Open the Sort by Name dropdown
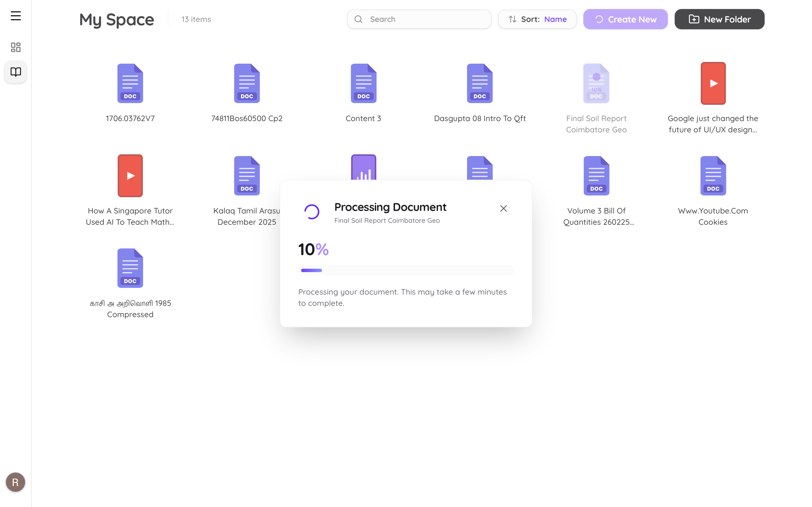The width and height of the screenshot is (812, 507). [x=555, y=19]
